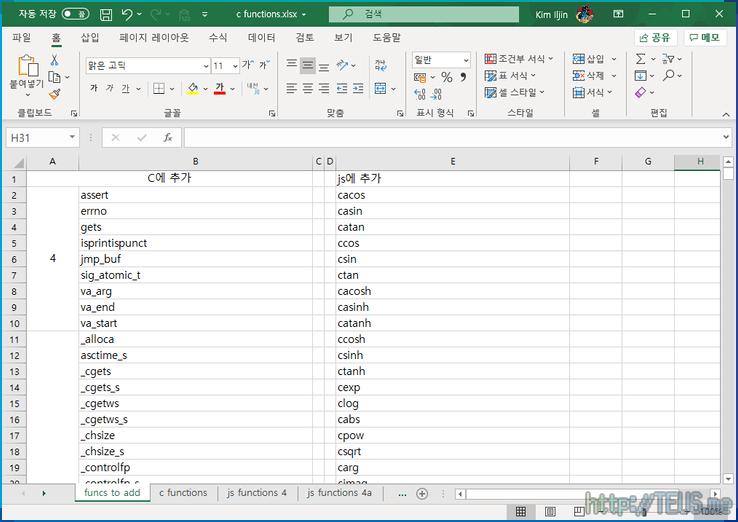738x522 pixels.
Task: Increase font size with larger 가 icon
Action: [x=248, y=64]
